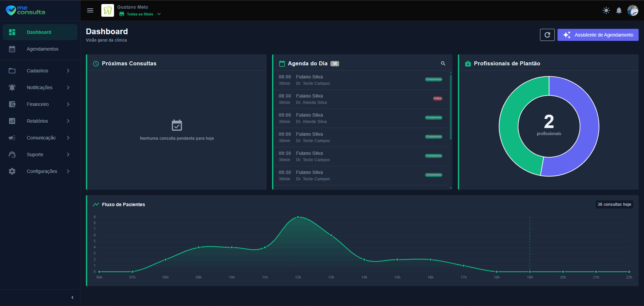Click scroll-down arrow of agenda list
The width and height of the screenshot is (644, 306).
click(x=451, y=188)
